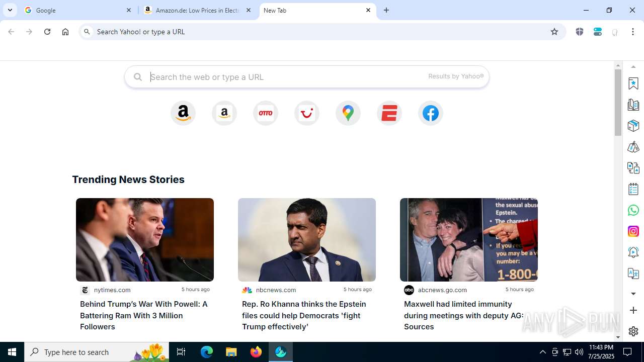This screenshot has height=362, width=644.
Task: Focus the taskbar 'Type here to search' box
Action: coord(96,352)
